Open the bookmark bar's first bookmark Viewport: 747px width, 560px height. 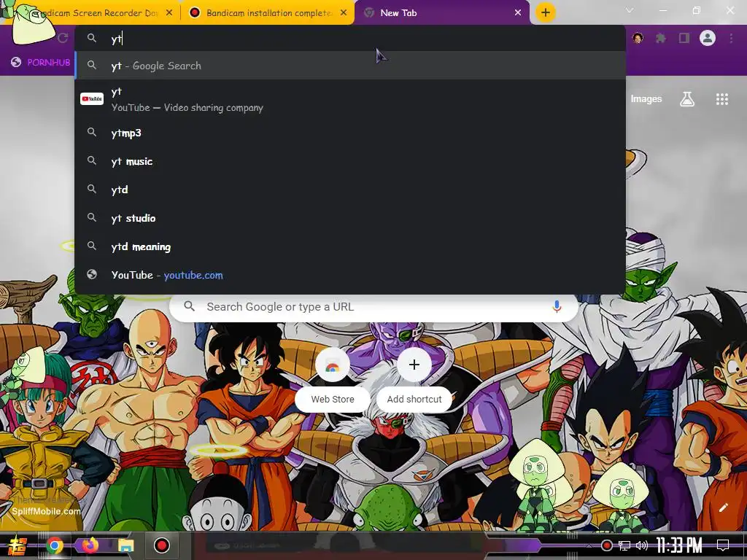point(41,63)
